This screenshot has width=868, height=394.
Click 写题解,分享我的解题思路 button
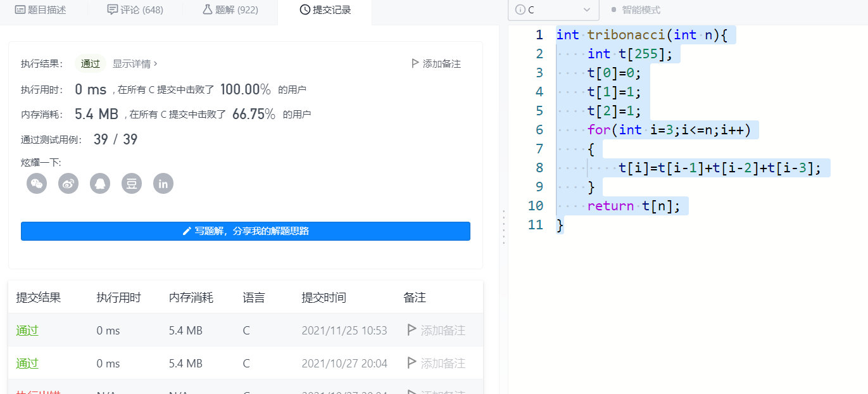tap(246, 231)
